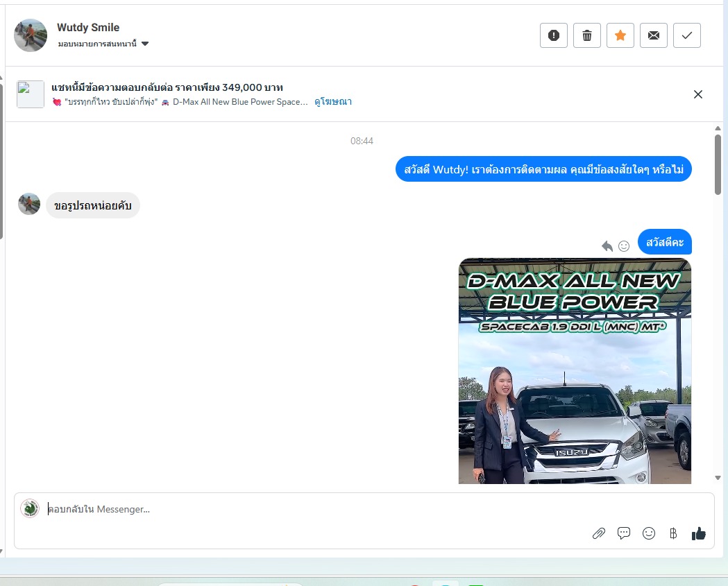Click the follow-up greeting message to Wutdy
728x586 pixels.
[x=543, y=169]
